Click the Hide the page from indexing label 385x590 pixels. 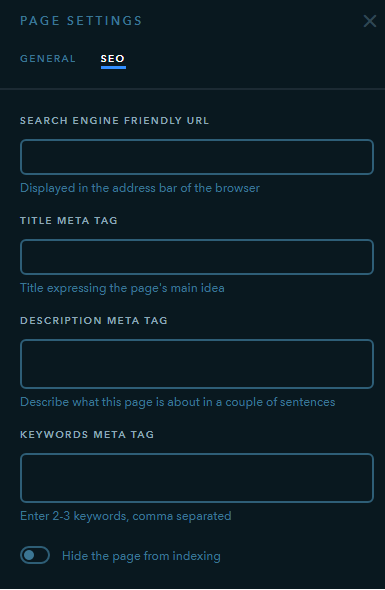[x=141, y=556]
